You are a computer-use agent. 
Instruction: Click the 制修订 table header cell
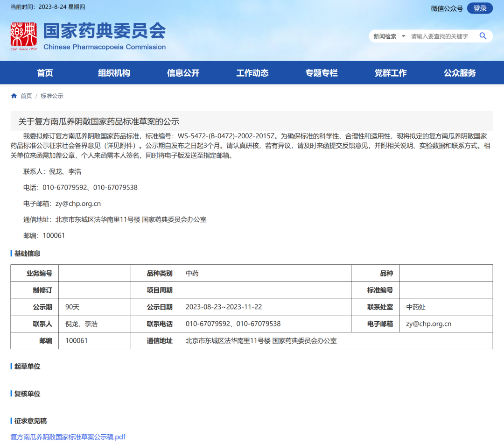pyautogui.click(x=35, y=290)
